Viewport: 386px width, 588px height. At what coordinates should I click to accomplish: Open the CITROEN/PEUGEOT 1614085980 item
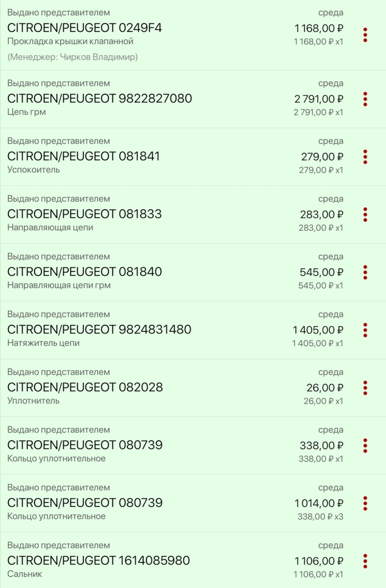[x=99, y=561]
